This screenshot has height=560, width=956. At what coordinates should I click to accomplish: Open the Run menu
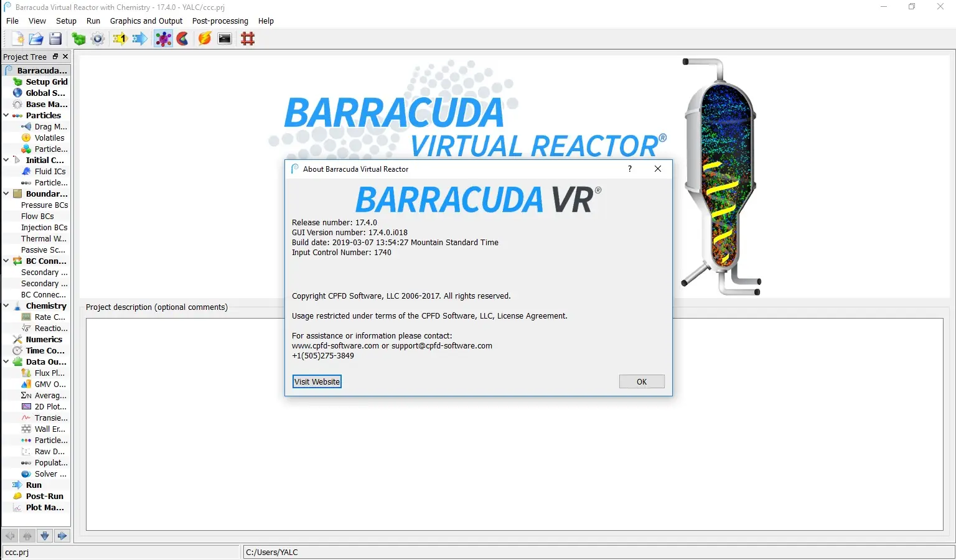pos(93,21)
